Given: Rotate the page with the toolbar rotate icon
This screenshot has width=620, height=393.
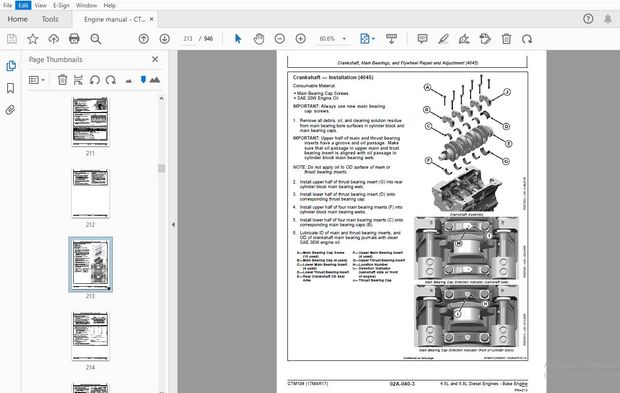Looking at the screenshot, I should (x=527, y=39).
